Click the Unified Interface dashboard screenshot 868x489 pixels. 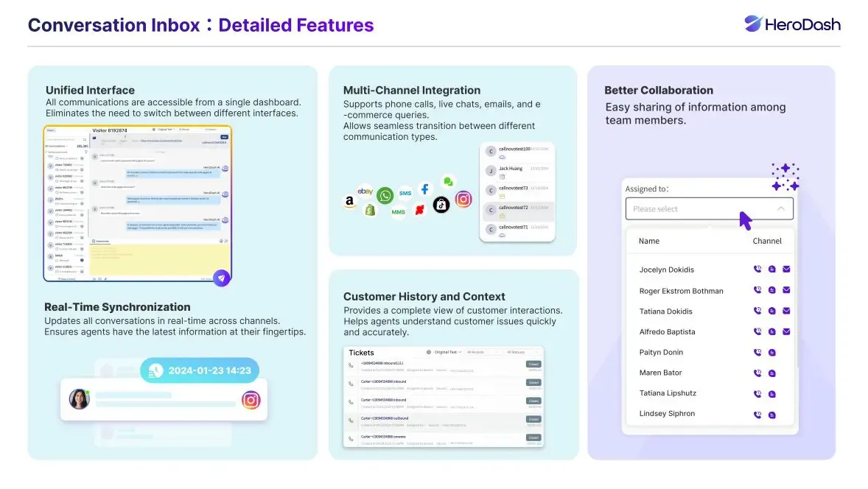tap(137, 203)
